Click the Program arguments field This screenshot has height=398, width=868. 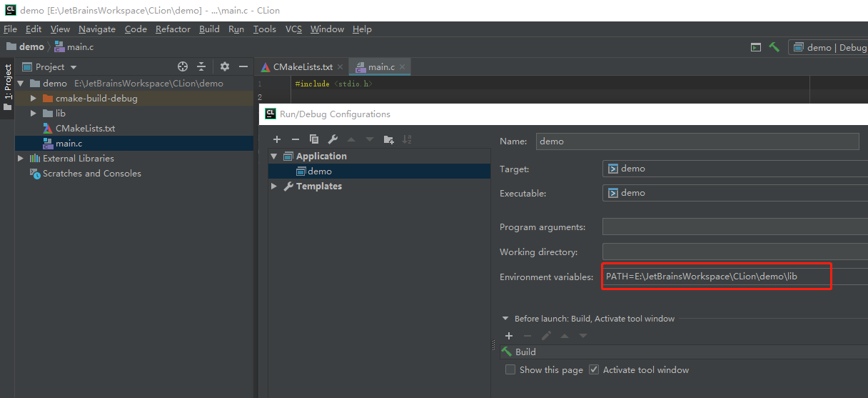click(735, 227)
